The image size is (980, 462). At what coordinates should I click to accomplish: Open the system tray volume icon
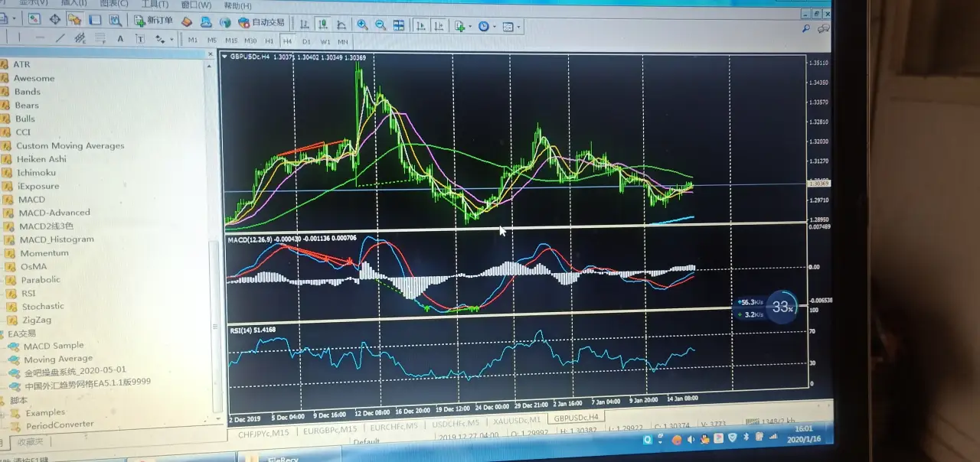[691, 440]
